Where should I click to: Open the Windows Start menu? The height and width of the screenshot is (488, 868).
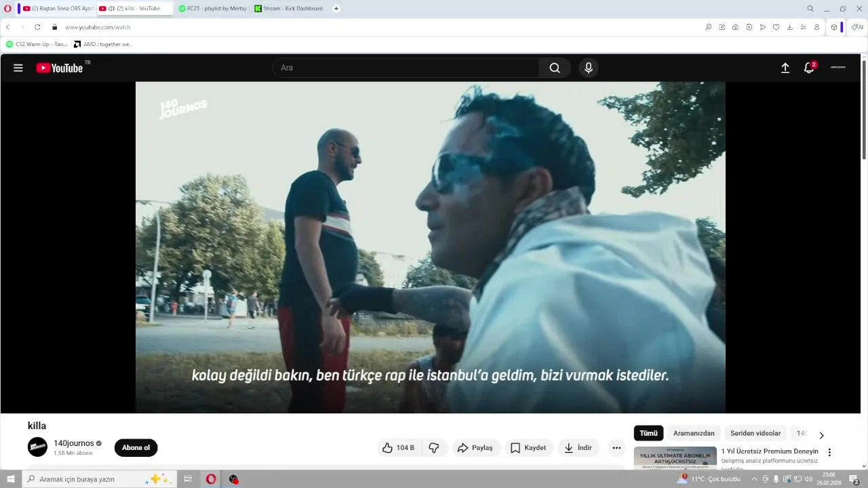10,479
